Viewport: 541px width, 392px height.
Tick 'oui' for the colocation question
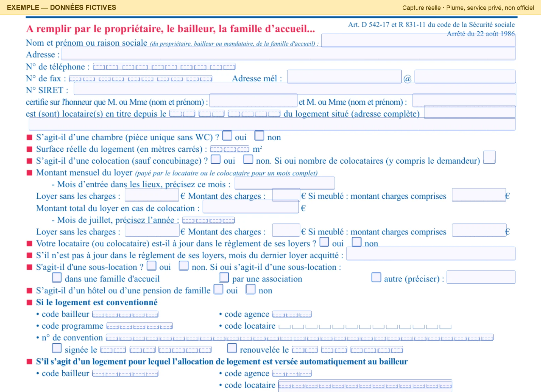[216, 159]
